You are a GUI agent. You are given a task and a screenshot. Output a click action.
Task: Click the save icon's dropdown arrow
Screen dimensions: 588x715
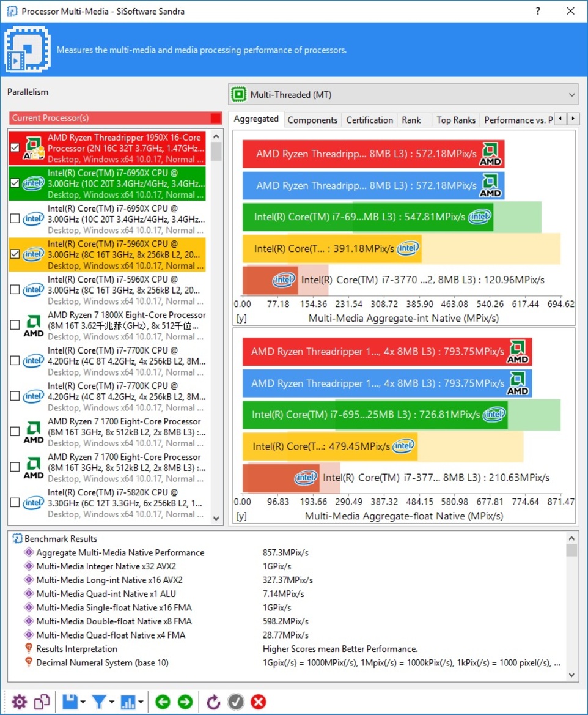click(x=83, y=702)
